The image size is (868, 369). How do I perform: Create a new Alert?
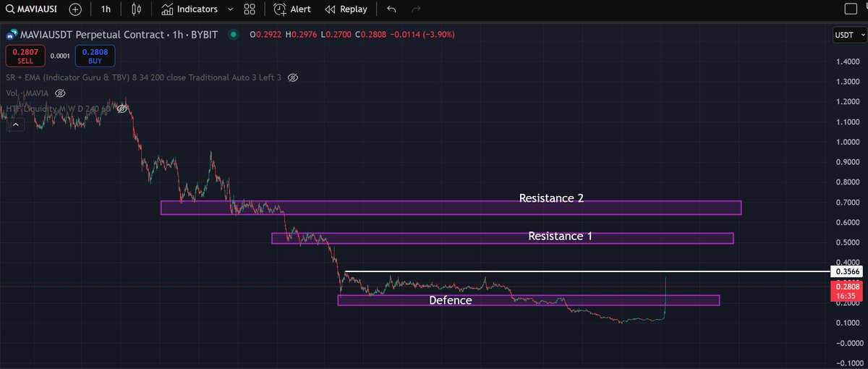(292, 9)
